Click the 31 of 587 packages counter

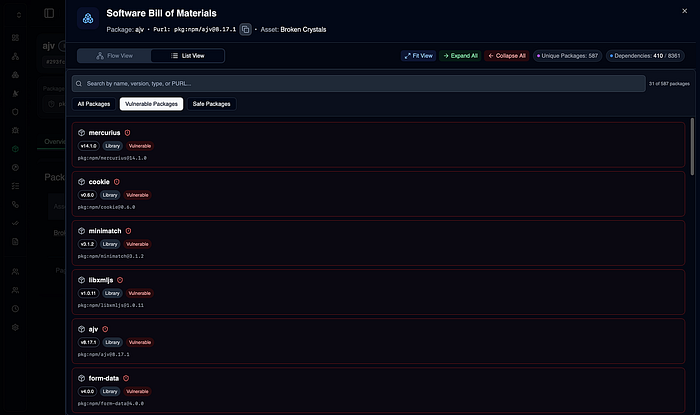(x=669, y=84)
